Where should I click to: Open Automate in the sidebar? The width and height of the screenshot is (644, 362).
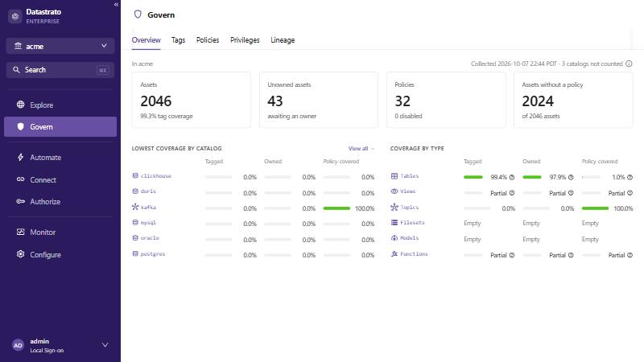click(x=60, y=157)
